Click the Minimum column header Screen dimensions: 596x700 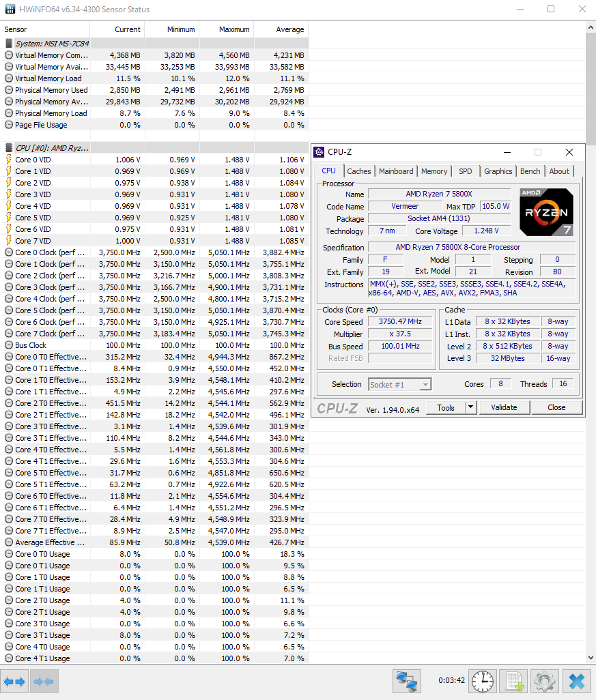pos(171,29)
